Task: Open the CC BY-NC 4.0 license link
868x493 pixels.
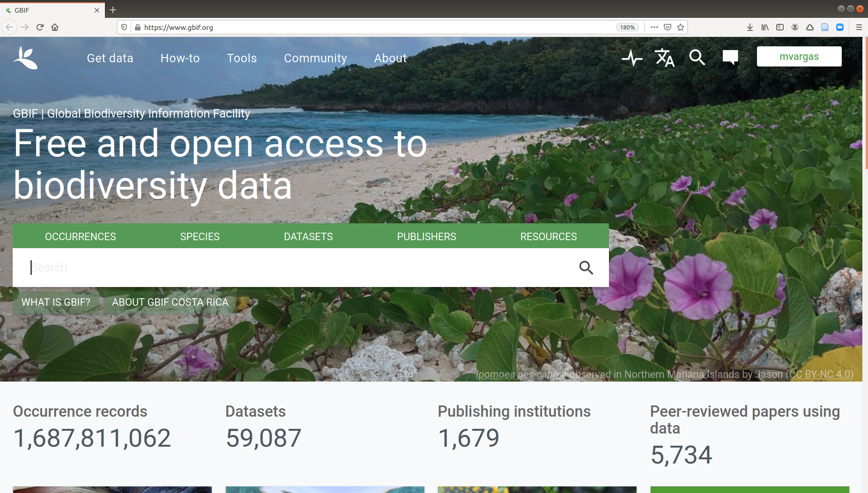Action: [820, 375]
